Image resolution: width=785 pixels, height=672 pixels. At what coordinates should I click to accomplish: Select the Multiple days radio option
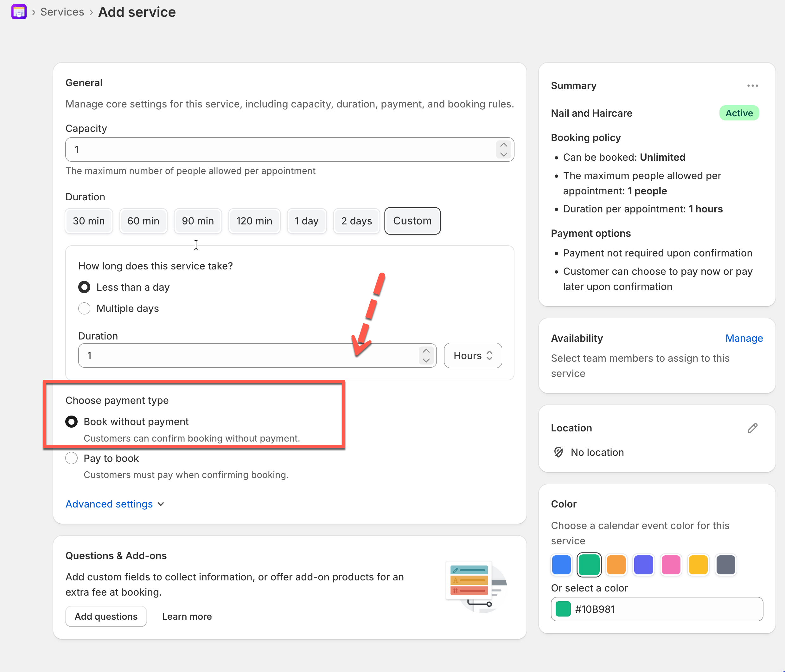click(84, 308)
